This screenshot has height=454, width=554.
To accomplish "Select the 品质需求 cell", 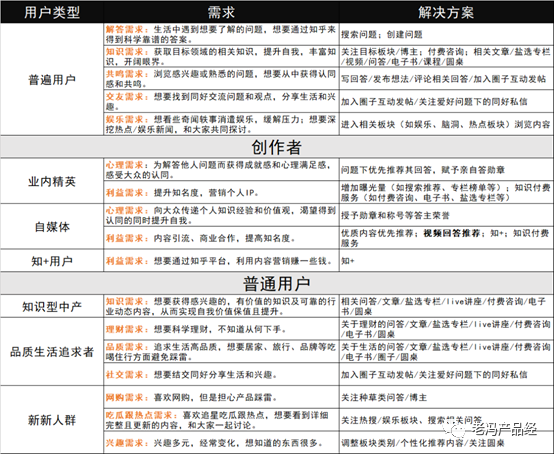I will click(x=221, y=352).
